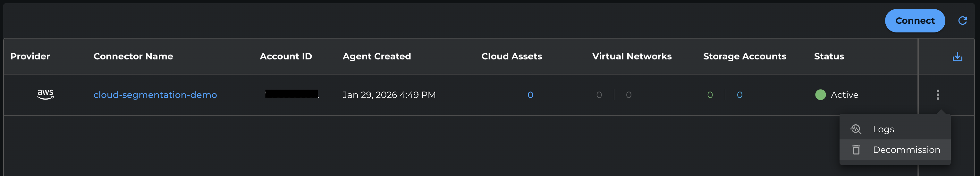Viewport: 980px width, 176px height.
Task: Click the AWS provider logo
Action: [x=46, y=94]
